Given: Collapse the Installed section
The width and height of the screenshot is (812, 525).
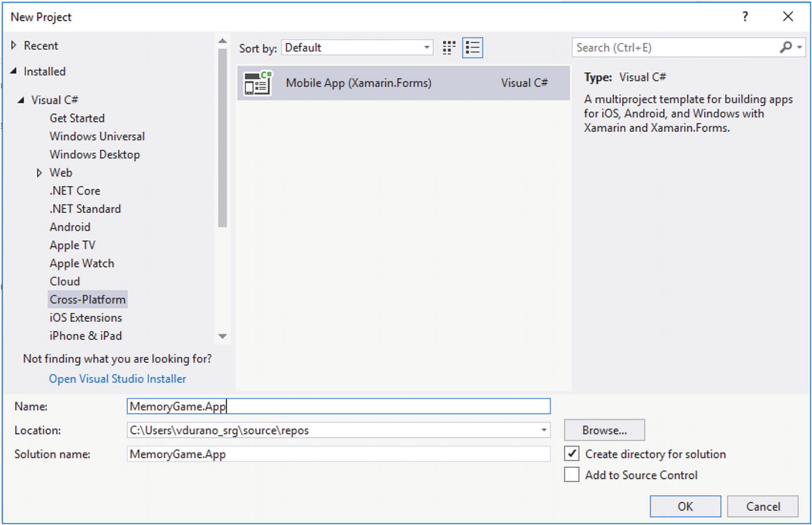Looking at the screenshot, I should pos(14,71).
